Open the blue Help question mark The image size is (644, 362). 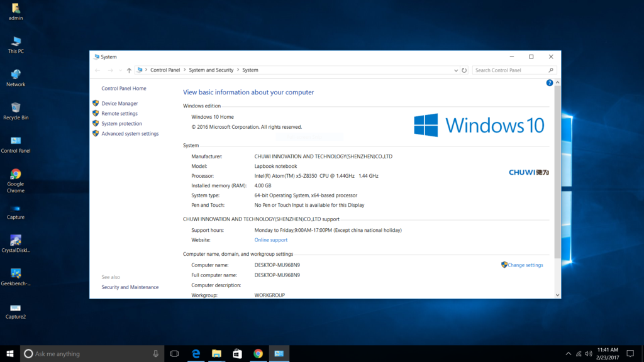(550, 83)
